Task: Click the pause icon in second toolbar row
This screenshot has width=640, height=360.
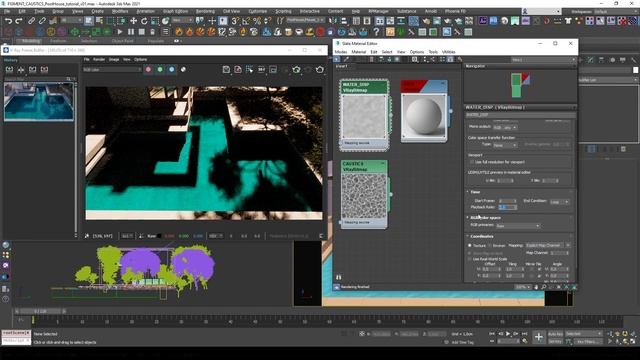Action: click(131, 31)
